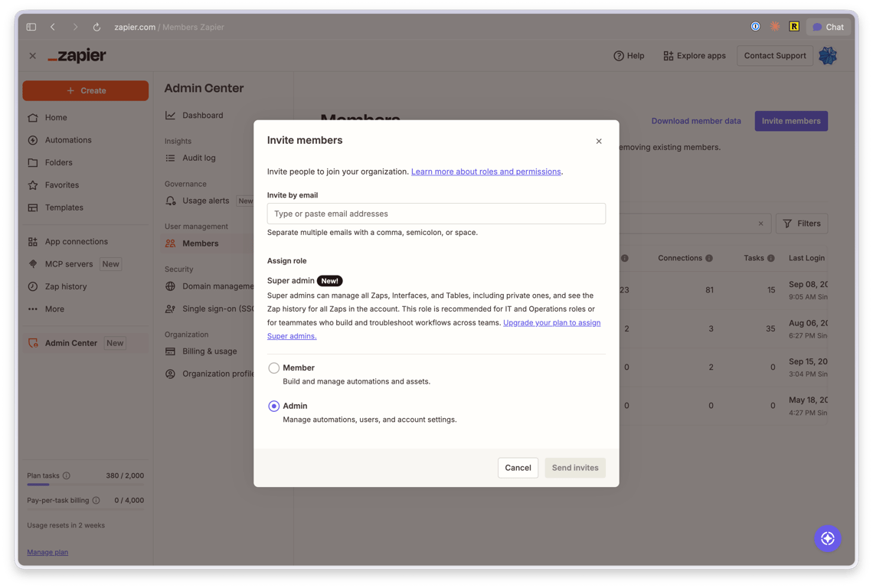873x588 pixels.
Task: Click Download member data link
Action: (x=696, y=121)
